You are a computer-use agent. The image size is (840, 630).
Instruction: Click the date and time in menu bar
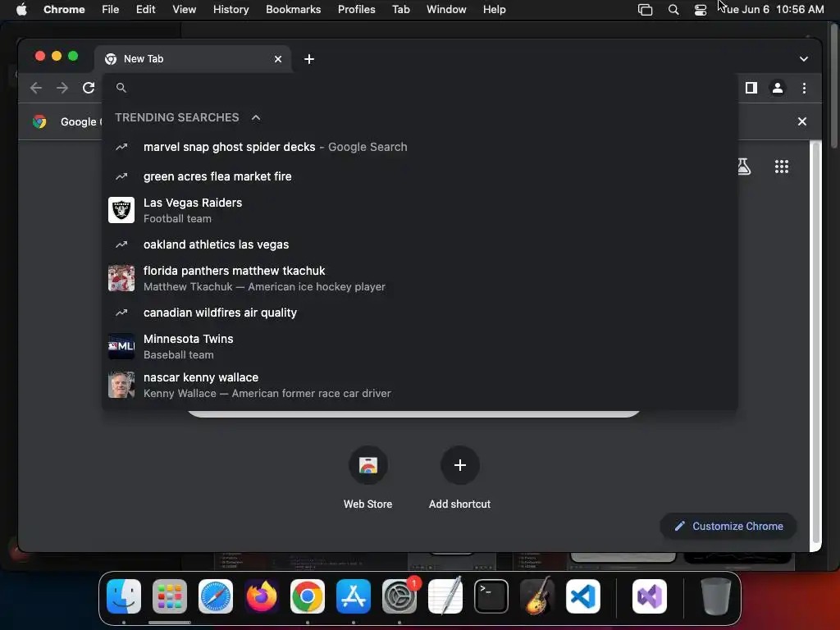point(772,10)
